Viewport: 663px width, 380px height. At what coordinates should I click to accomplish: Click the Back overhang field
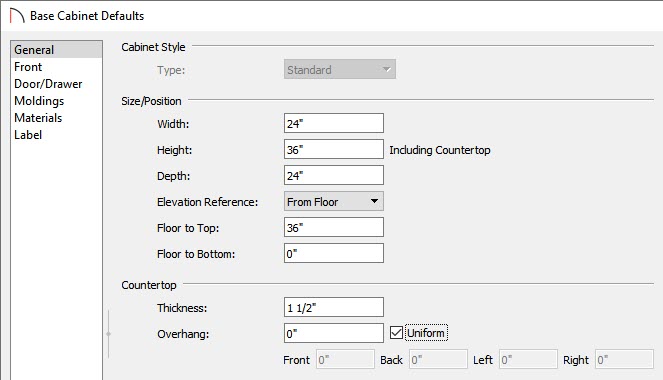click(438, 359)
